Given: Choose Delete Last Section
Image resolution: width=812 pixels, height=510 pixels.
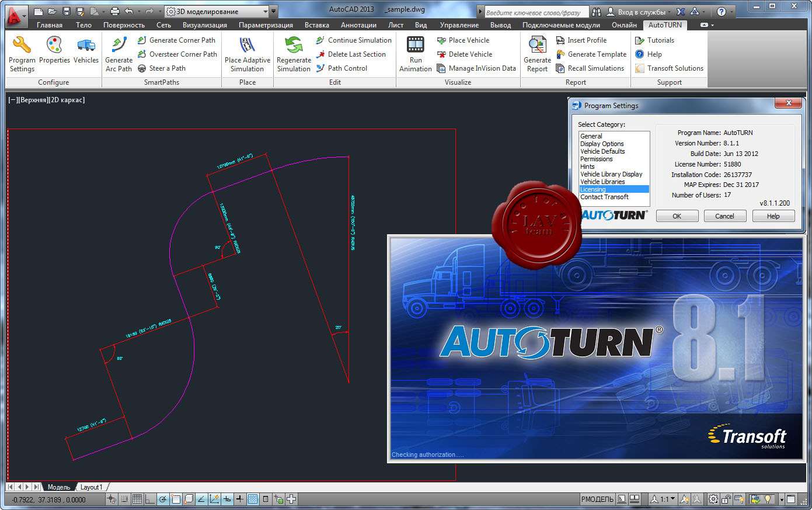Looking at the screenshot, I should tap(351, 54).
